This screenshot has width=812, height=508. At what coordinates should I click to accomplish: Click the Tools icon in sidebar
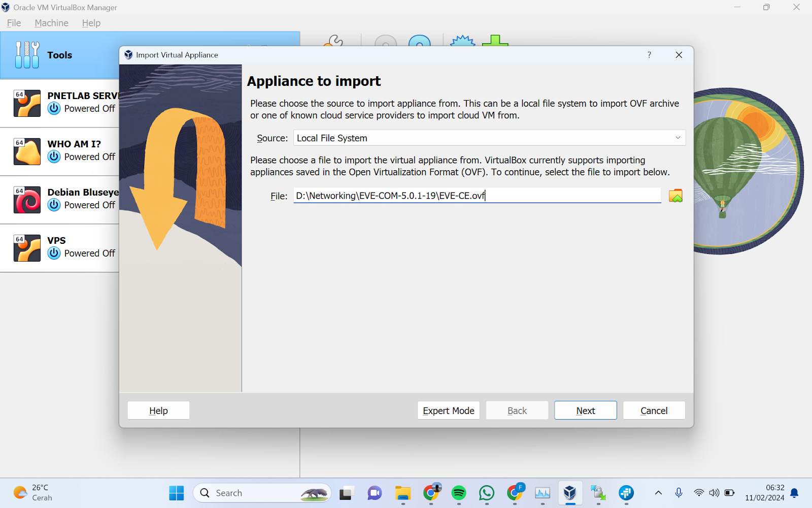coord(27,55)
